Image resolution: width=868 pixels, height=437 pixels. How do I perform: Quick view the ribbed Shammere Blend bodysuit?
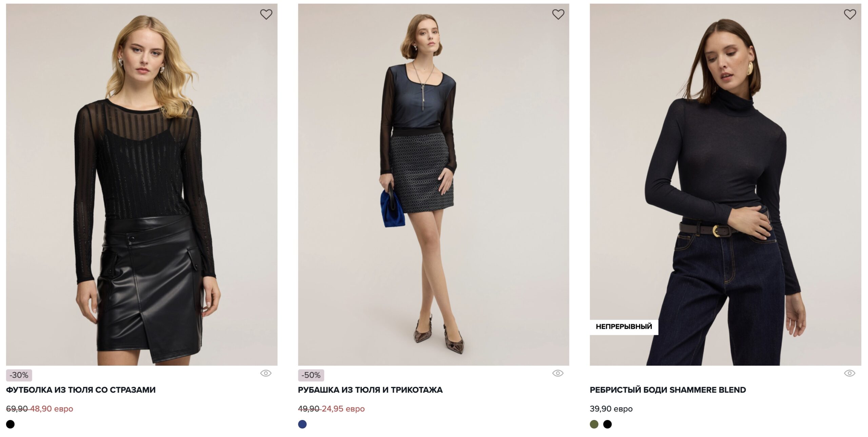tap(849, 373)
